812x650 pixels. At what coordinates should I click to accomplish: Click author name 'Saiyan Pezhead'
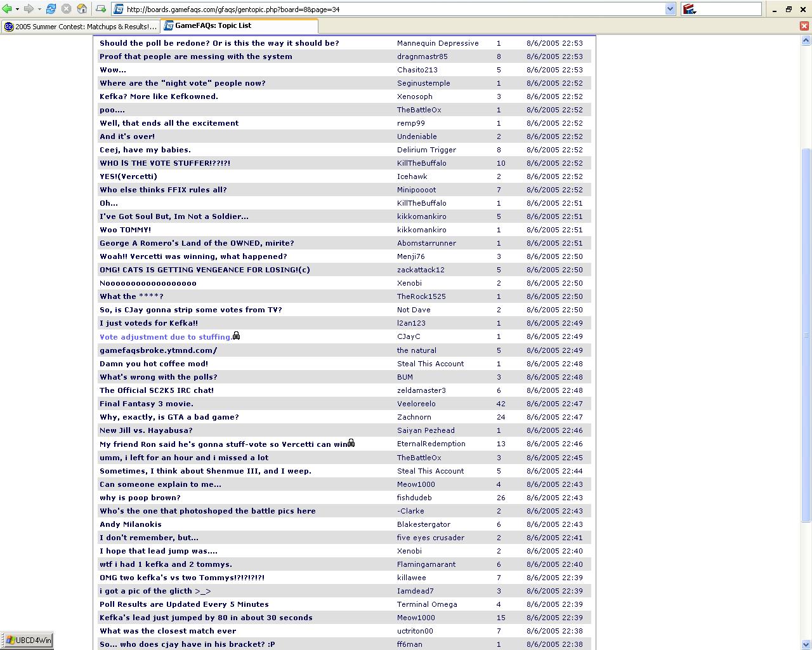[426, 430]
